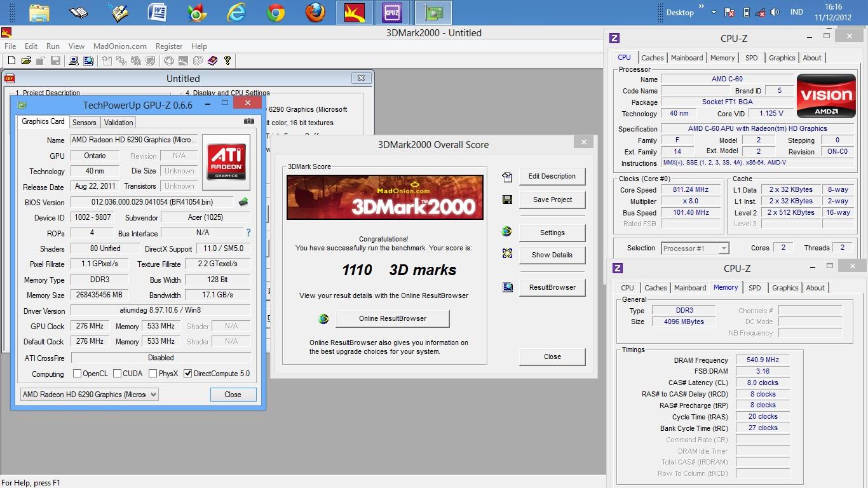Click the GPU Name field in GPU-Z
The width and height of the screenshot is (868, 488).
[x=134, y=140]
